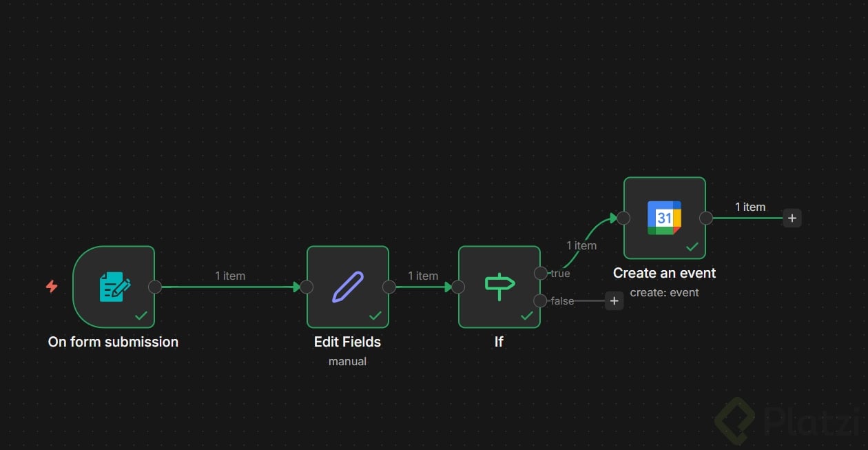Click the If node false output connector
The height and width of the screenshot is (450, 868).
pos(541,300)
